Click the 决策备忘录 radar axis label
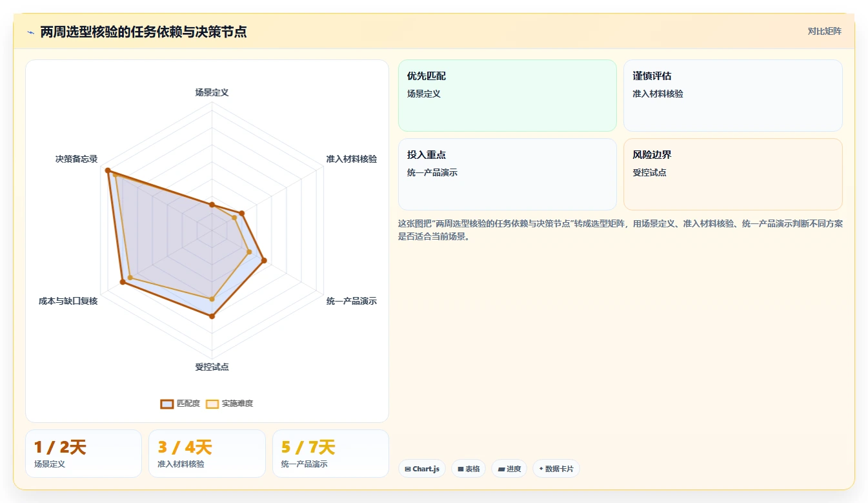The image size is (868, 503). [76, 159]
